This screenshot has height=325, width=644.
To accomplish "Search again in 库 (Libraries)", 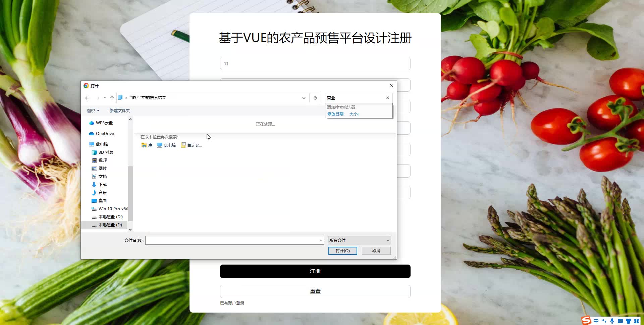I will click(147, 145).
